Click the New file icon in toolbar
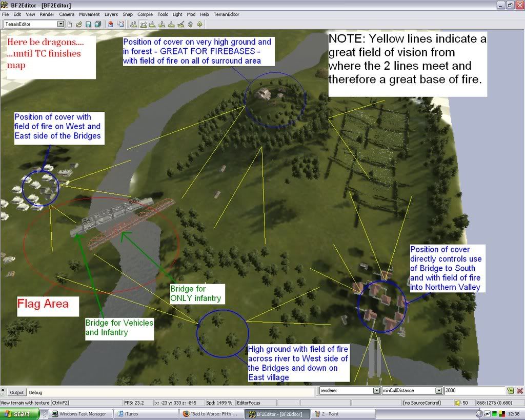The width and height of the screenshot is (525, 420). pos(70,24)
